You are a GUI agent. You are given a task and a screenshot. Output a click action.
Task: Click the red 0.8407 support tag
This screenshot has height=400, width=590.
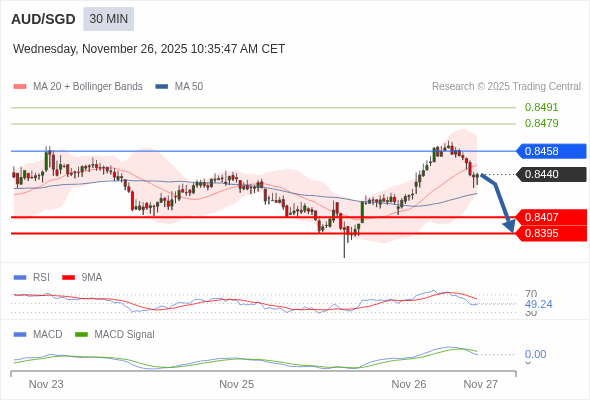coord(551,217)
